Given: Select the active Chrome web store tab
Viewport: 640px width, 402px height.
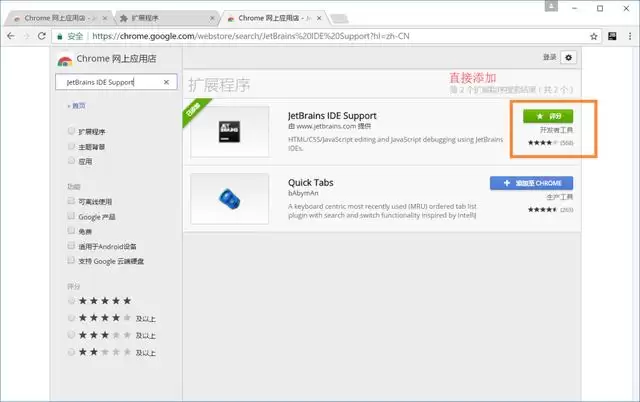Looking at the screenshot, I should tap(273, 18).
